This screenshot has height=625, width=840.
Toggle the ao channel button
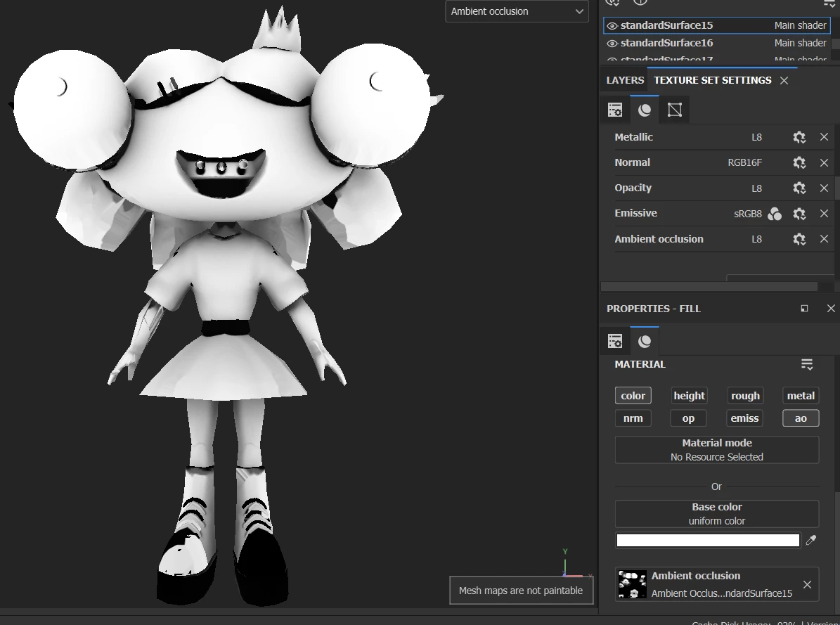click(801, 418)
